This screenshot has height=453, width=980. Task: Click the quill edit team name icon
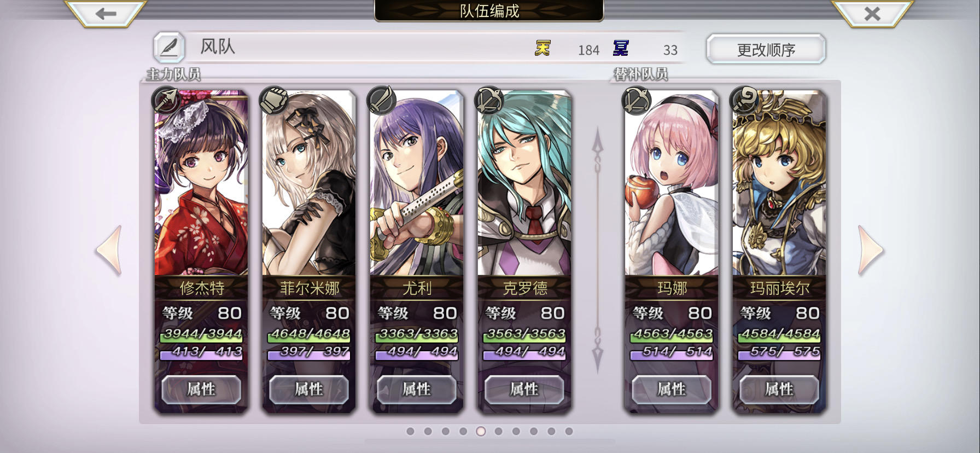[x=168, y=48]
